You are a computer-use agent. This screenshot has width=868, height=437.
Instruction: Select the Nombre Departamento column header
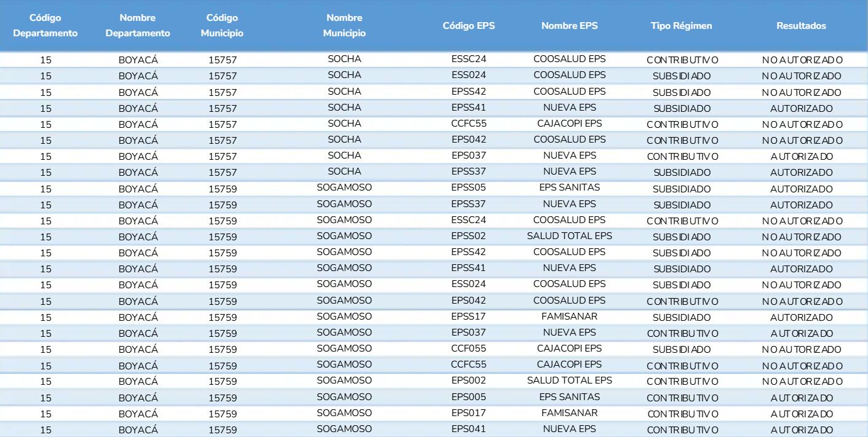click(x=138, y=26)
